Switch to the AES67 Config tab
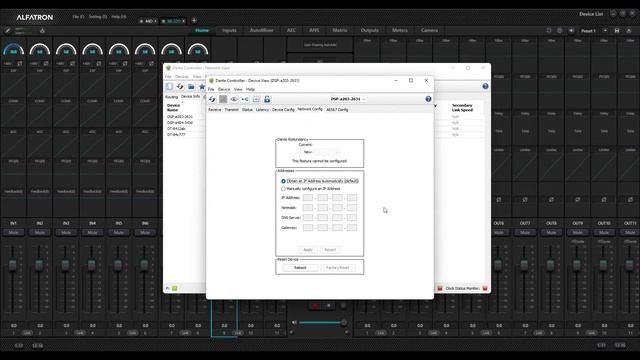Screen dimensions: 640x360 point(337,110)
